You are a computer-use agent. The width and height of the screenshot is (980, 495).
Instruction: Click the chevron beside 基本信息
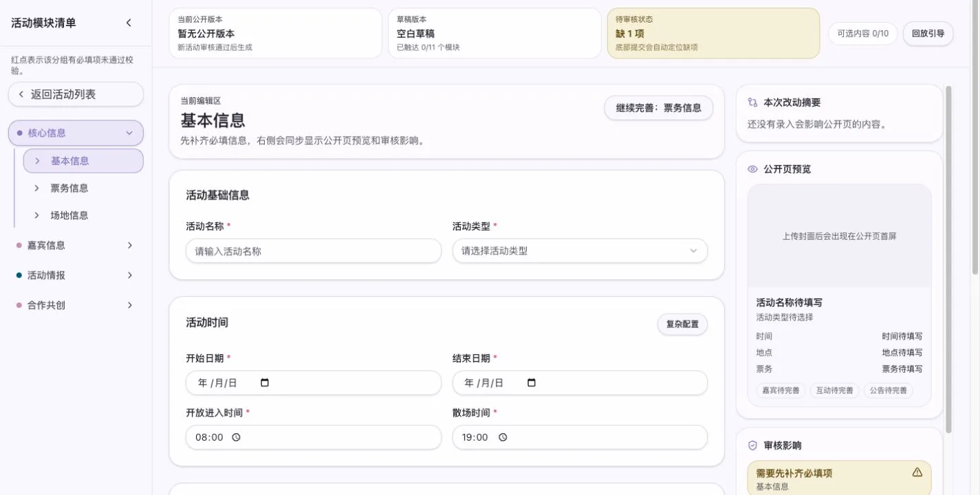tap(37, 161)
